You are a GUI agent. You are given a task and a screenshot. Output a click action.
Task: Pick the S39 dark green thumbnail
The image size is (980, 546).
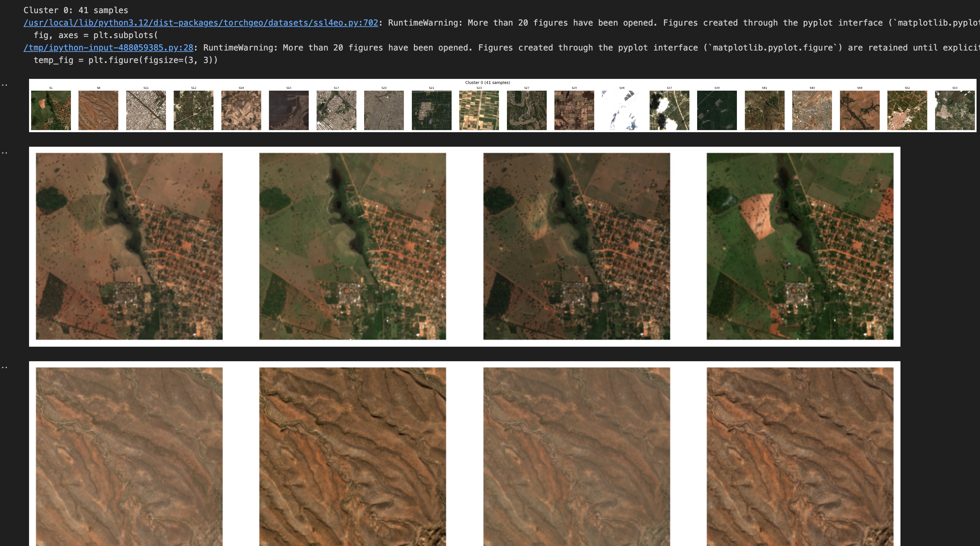tap(717, 110)
